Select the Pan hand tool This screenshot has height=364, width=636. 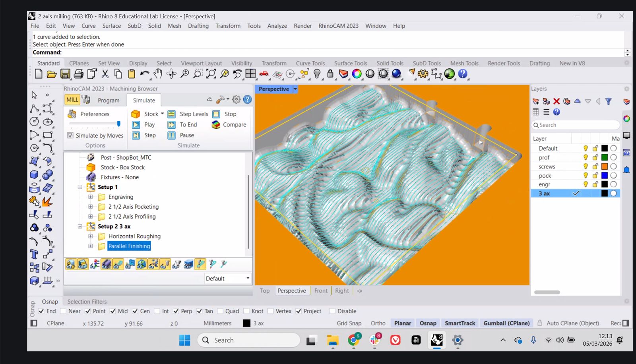[x=158, y=74]
